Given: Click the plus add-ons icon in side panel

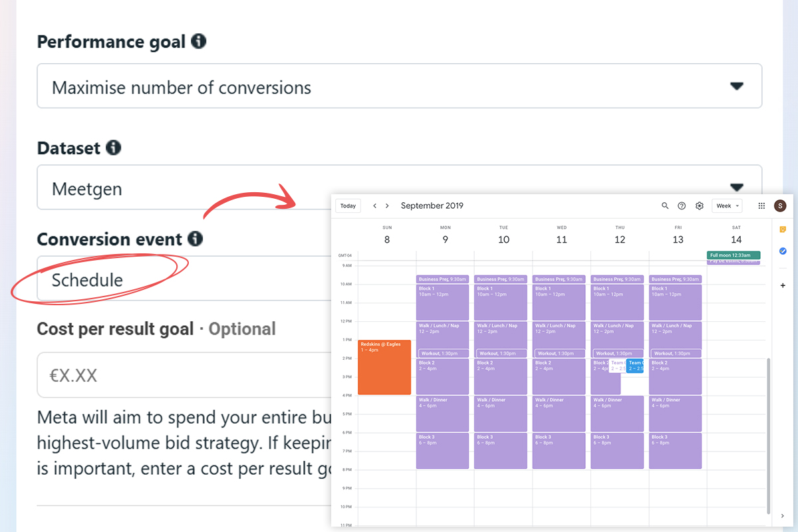Looking at the screenshot, I should [x=783, y=285].
